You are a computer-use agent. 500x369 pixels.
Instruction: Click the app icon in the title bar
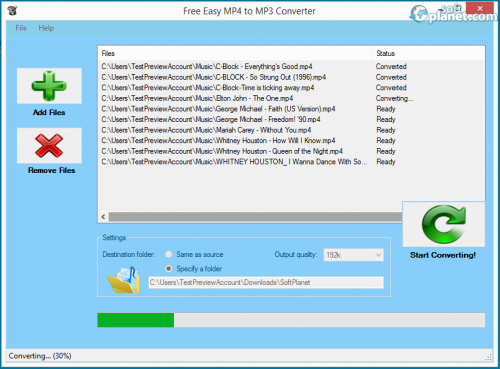click(12, 11)
